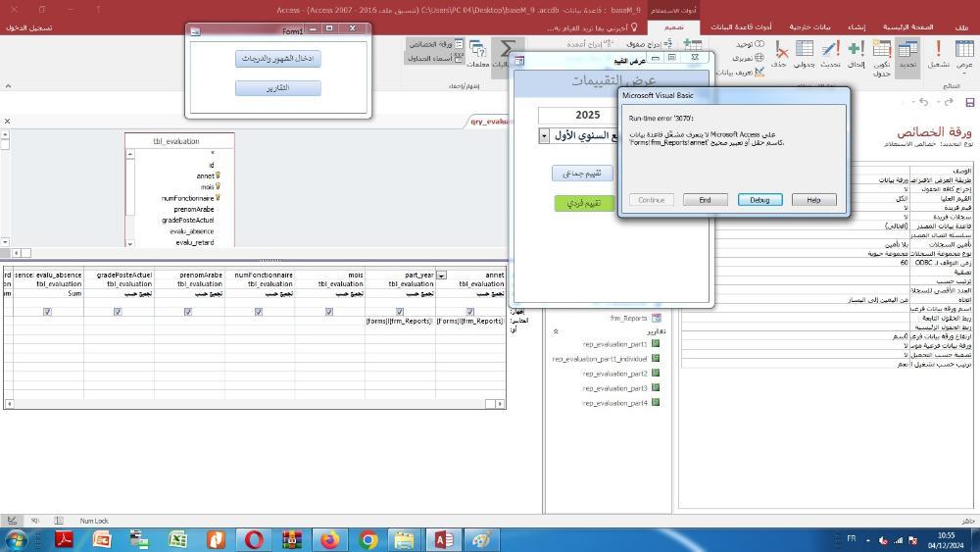Open Opera browser from the taskbar

pos(254,539)
